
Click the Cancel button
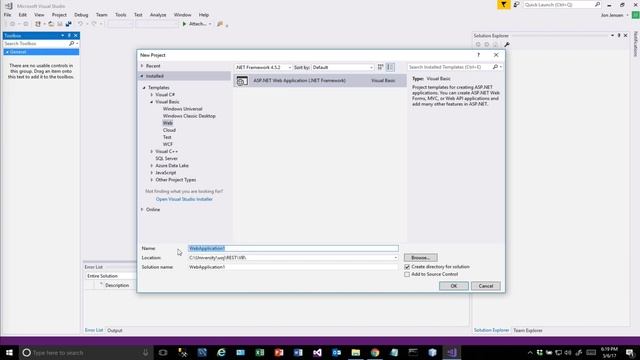click(486, 286)
